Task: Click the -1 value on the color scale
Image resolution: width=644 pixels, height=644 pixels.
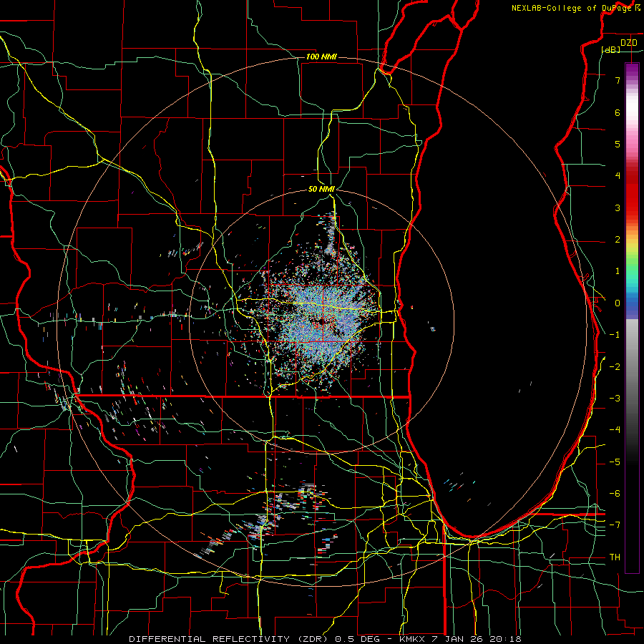Action: pos(615,335)
